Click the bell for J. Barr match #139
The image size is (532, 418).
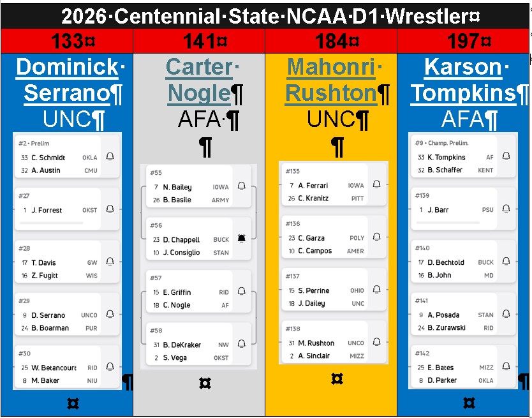(506, 209)
